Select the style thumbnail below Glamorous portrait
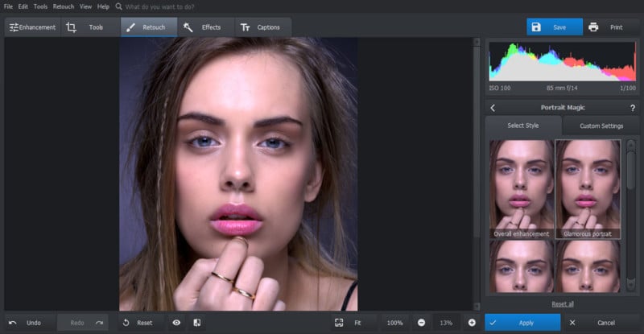The image size is (644, 334). click(588, 266)
